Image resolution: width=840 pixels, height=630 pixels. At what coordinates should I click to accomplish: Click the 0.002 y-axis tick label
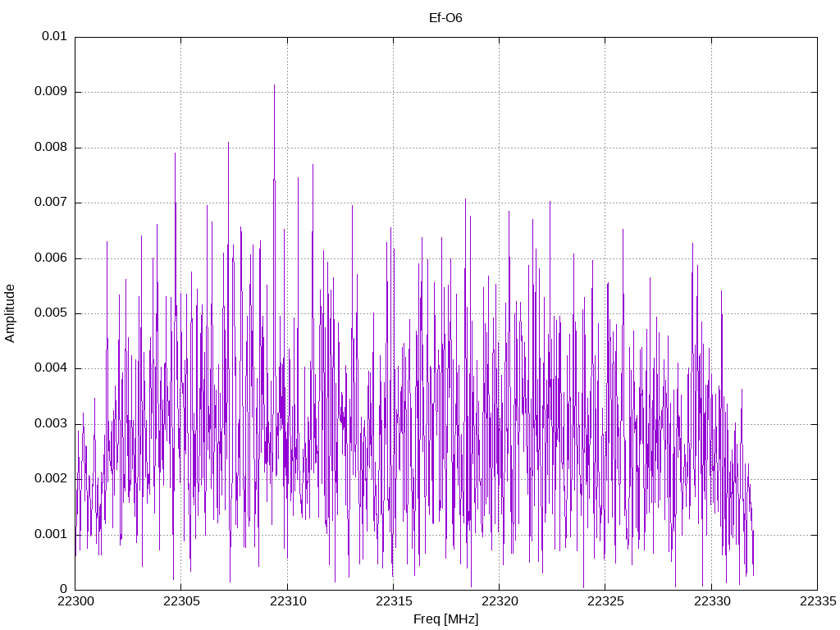(x=51, y=479)
